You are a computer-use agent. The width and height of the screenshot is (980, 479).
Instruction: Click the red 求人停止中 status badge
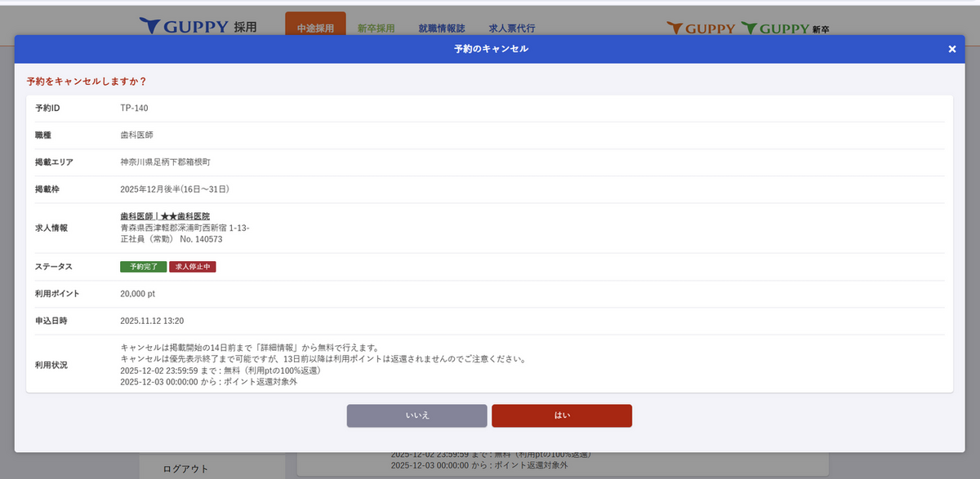pyautogui.click(x=193, y=267)
